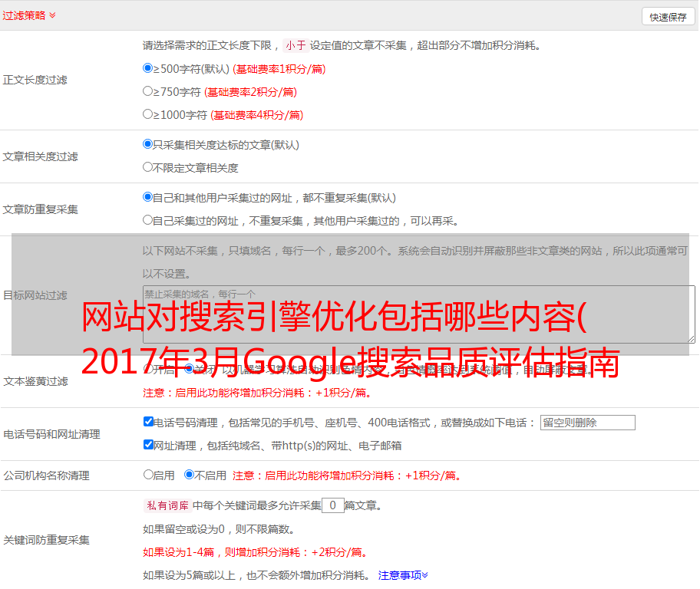Screen dimensions: 700x589
Task: Click the 公司机构名称清理 row label
Action: tap(46, 475)
